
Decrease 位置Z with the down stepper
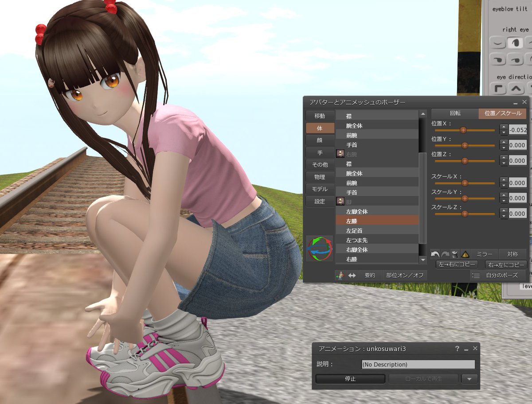[504, 163]
